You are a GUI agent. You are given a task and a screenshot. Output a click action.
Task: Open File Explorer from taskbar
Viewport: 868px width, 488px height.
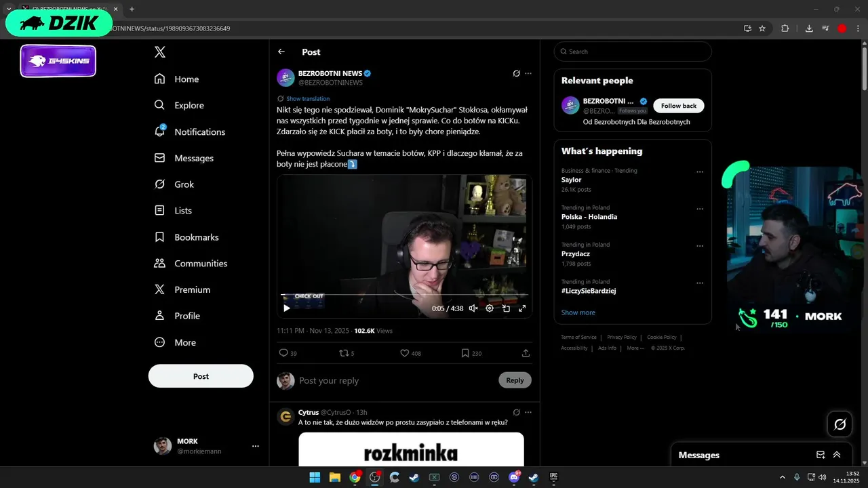click(x=335, y=477)
